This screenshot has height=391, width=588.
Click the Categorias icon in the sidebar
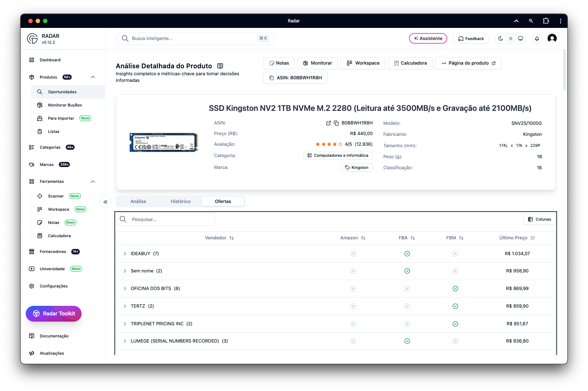32,147
